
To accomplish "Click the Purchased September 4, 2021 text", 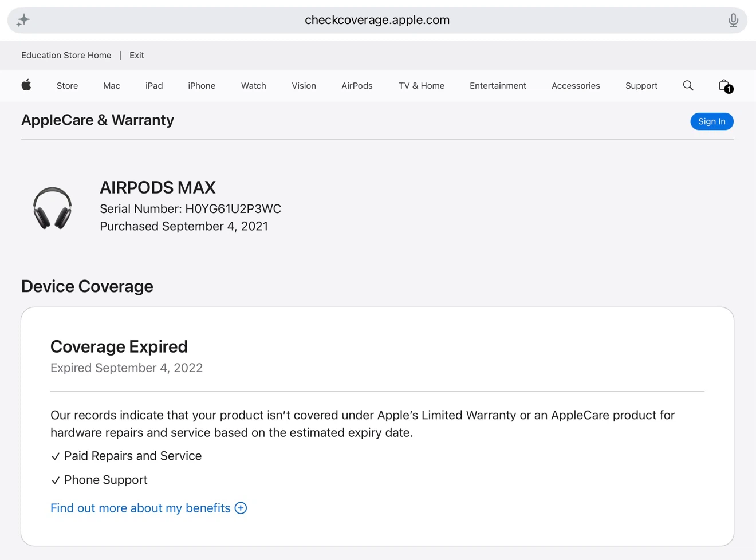I will pyautogui.click(x=184, y=226).
